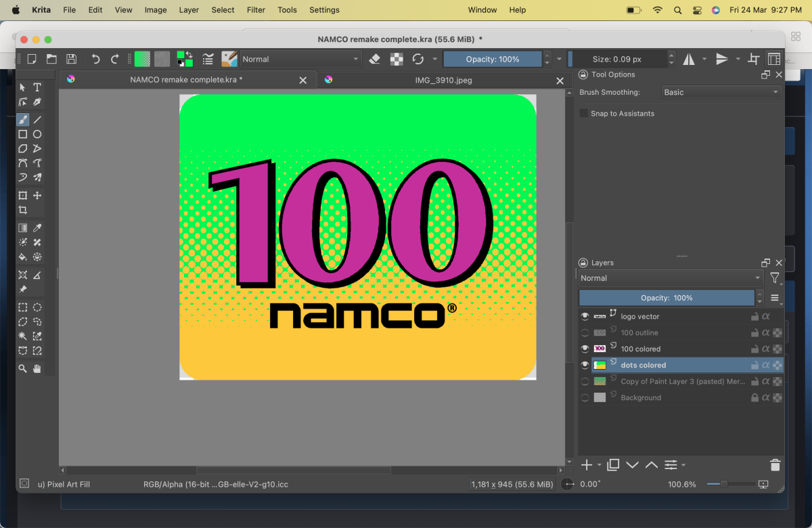Viewport: 812px width, 528px height.
Task: Select the Pan hand tool
Action: 37,368
